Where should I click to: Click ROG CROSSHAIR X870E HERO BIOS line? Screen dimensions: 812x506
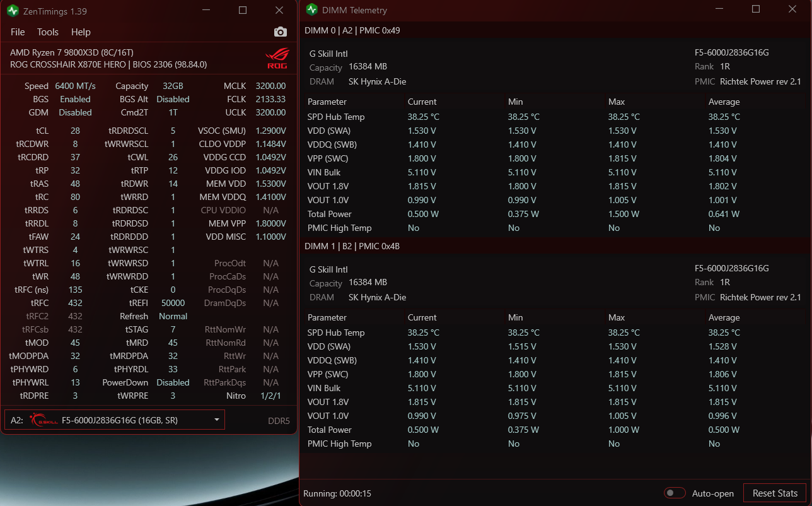pos(108,64)
